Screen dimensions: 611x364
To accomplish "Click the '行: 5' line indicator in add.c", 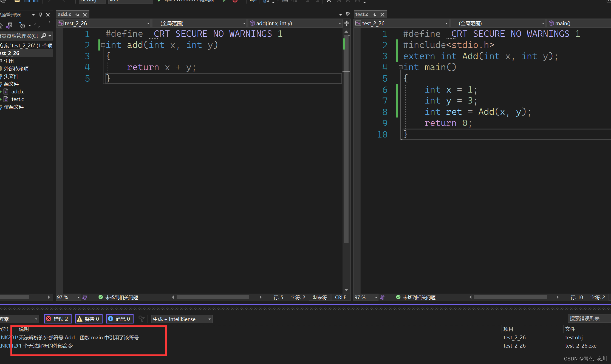I will [278, 297].
